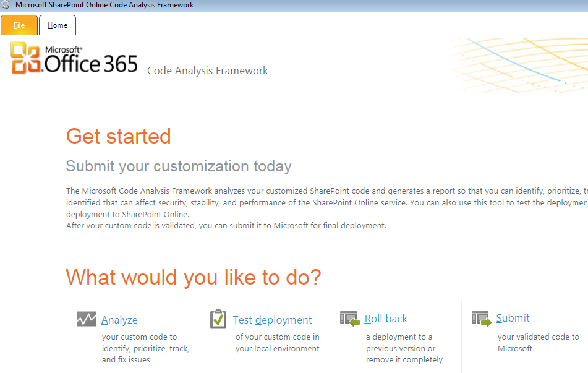
Task: Open the File tab
Action: (x=19, y=25)
